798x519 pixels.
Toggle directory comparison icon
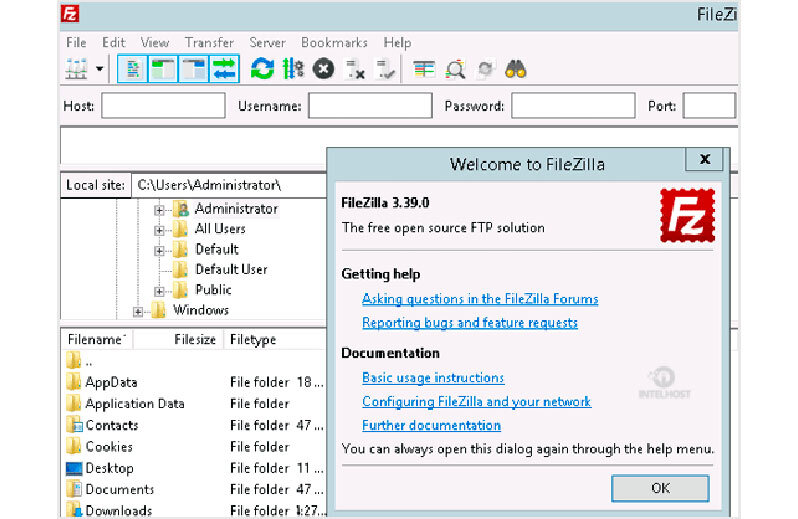click(x=455, y=69)
